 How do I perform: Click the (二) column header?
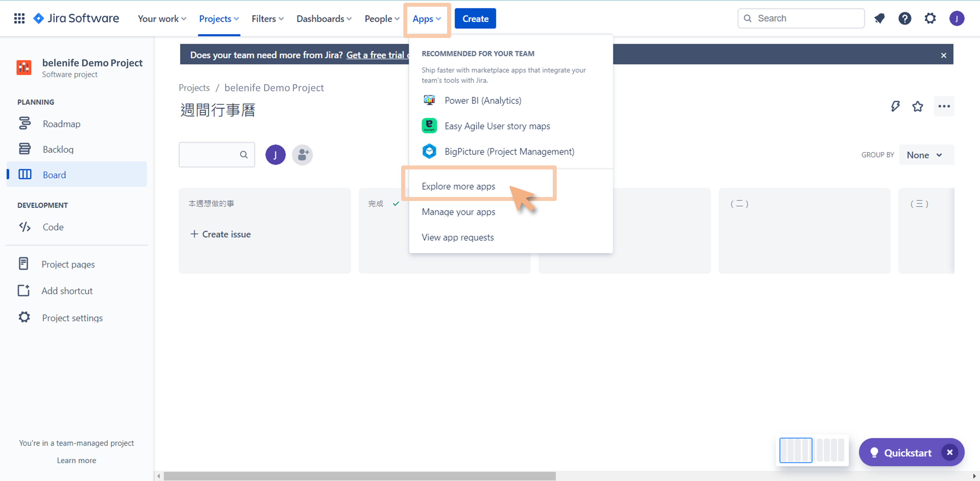click(x=739, y=204)
